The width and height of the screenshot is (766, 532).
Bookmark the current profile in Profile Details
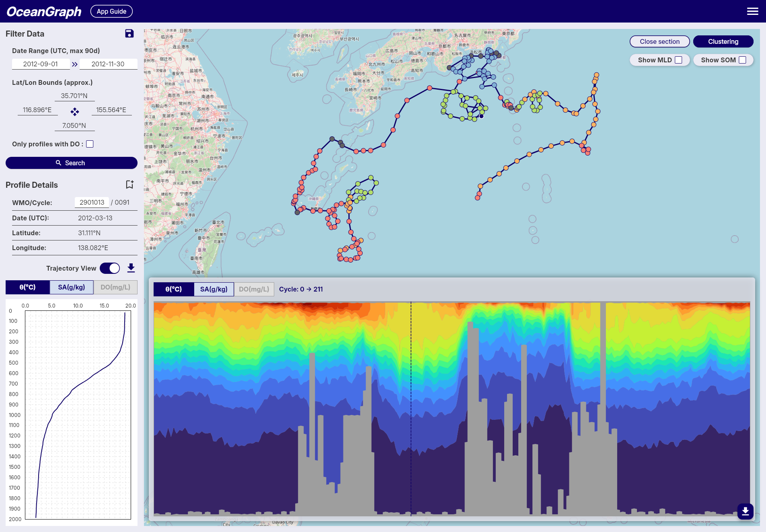point(129,184)
